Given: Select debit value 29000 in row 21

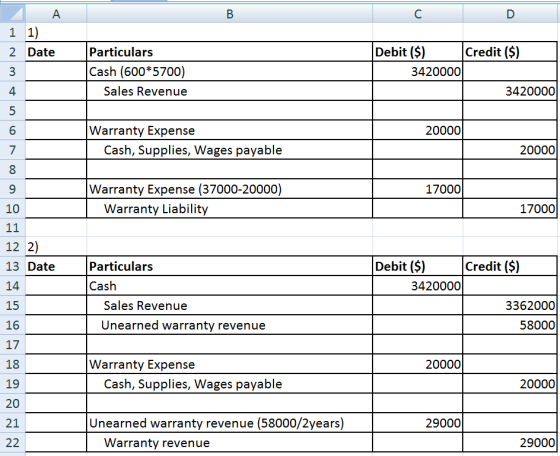Looking at the screenshot, I should click(x=418, y=423).
